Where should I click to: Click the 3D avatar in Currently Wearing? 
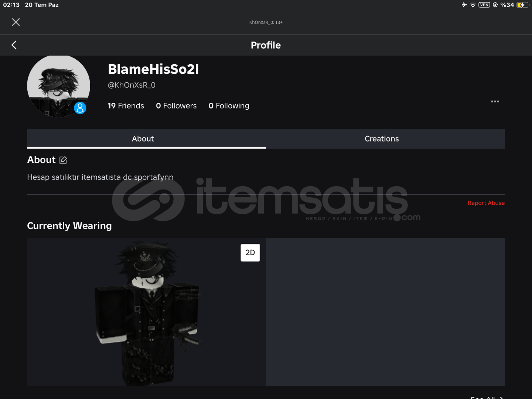click(x=148, y=312)
